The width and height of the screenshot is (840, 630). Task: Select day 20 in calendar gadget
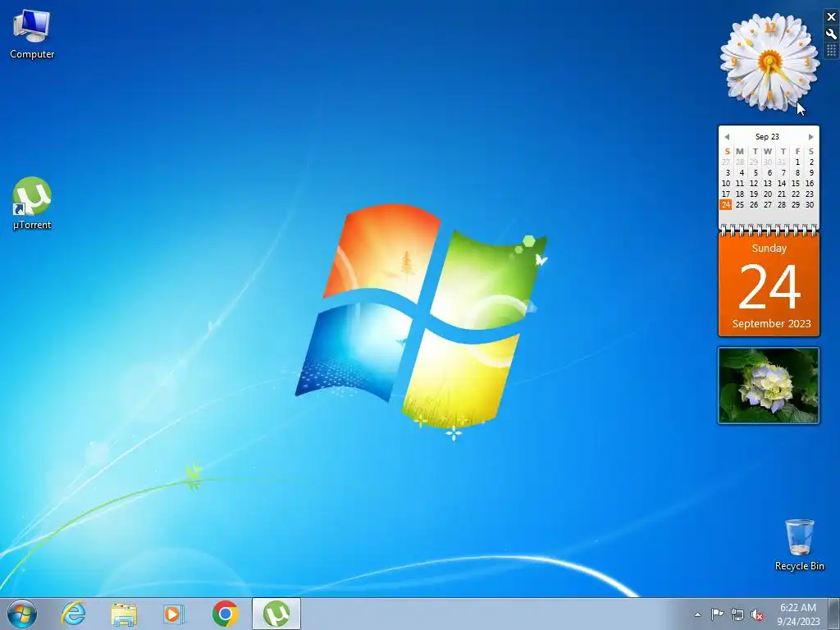[768, 194]
